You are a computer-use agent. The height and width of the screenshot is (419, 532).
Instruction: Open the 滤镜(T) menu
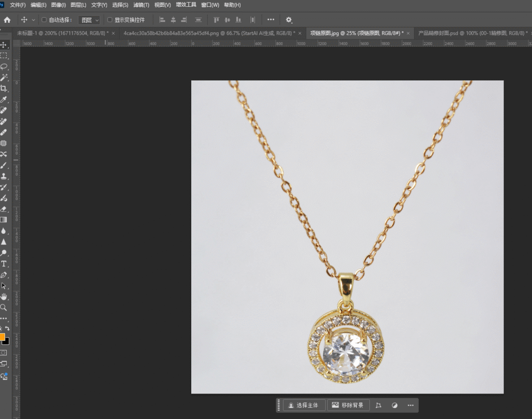(141, 5)
